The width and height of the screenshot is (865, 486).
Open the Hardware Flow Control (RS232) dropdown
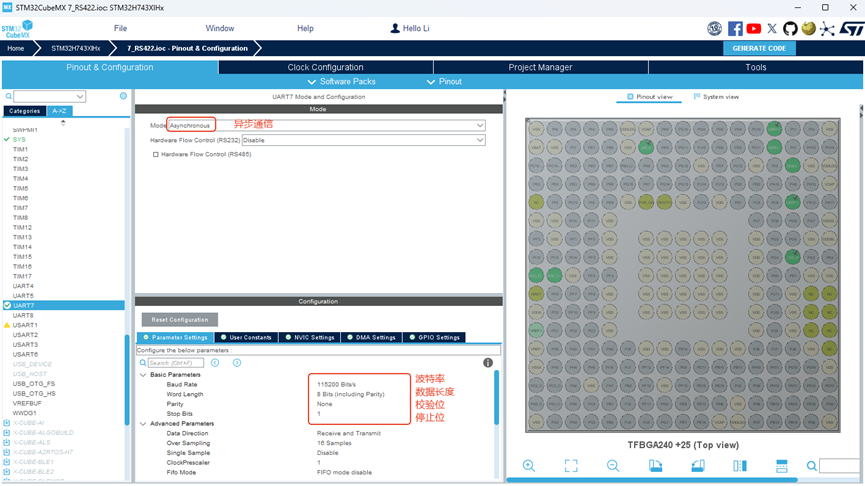pyautogui.click(x=364, y=140)
